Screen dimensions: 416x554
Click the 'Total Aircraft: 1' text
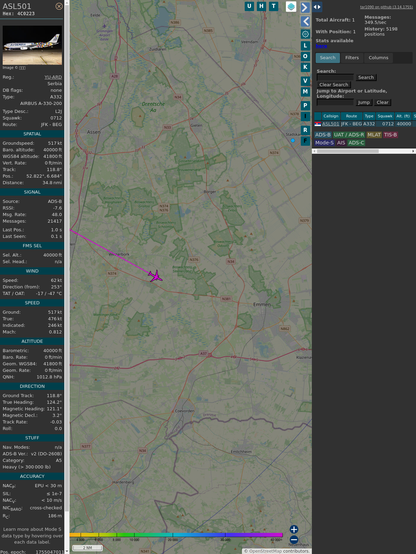point(335,20)
